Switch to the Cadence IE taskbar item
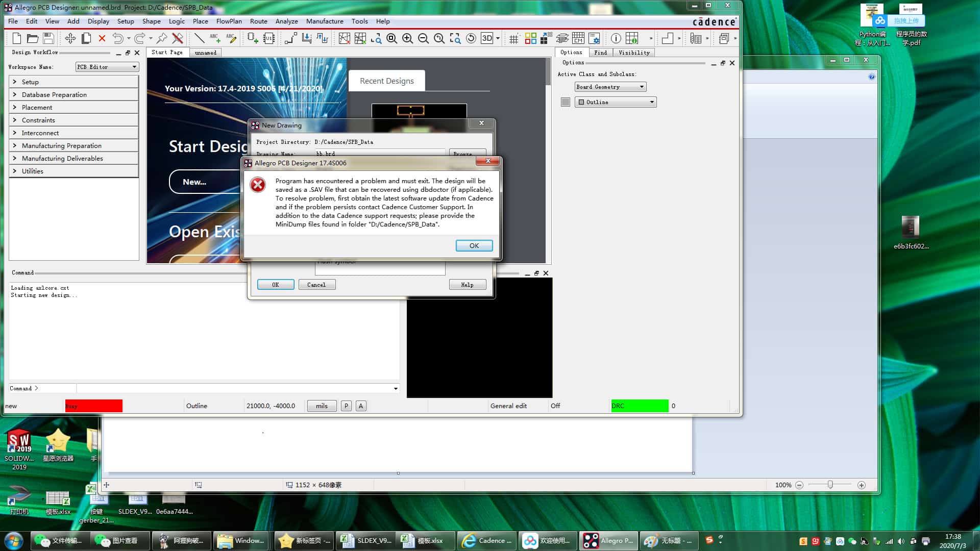980x551 pixels. [486, 541]
